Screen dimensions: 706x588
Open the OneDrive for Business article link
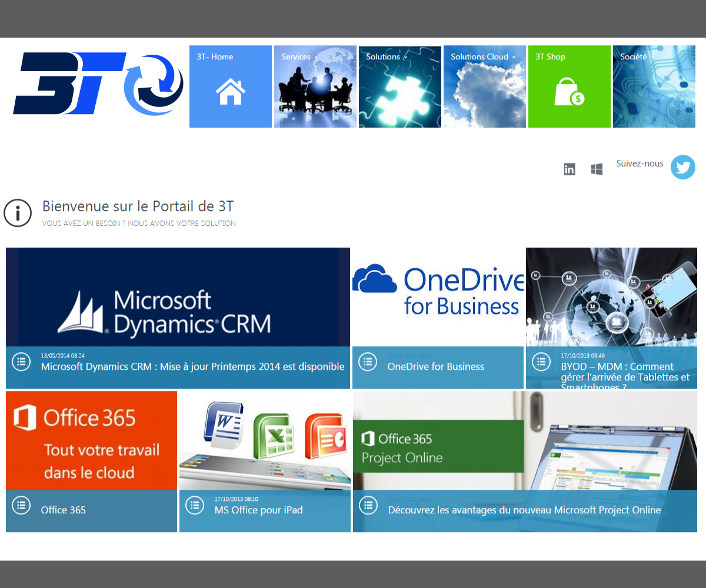[435, 366]
